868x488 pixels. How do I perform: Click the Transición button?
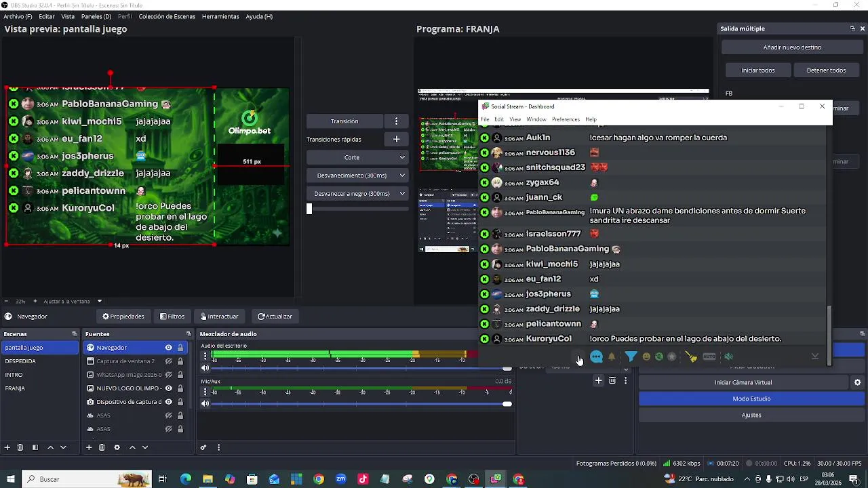click(x=344, y=121)
